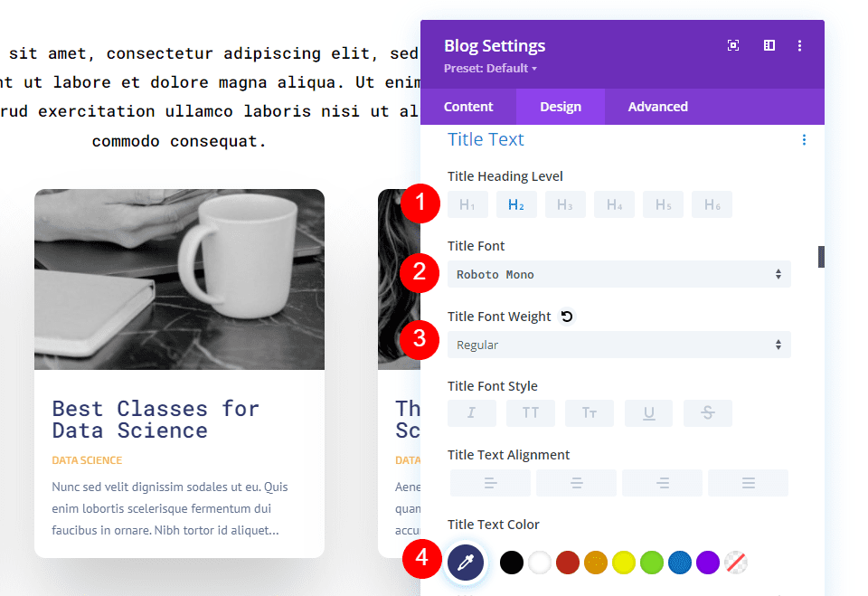This screenshot has width=868, height=596.
Task: Select the Italic font style icon
Action: click(471, 412)
